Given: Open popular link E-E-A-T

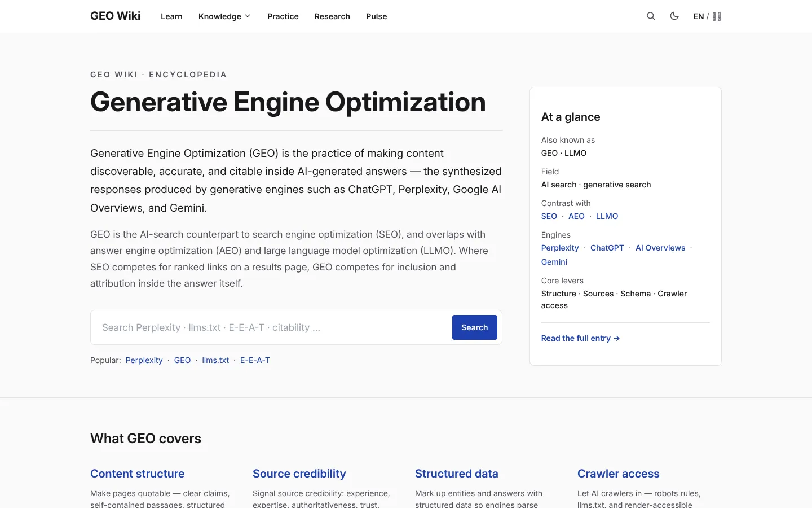Looking at the screenshot, I should (255, 360).
